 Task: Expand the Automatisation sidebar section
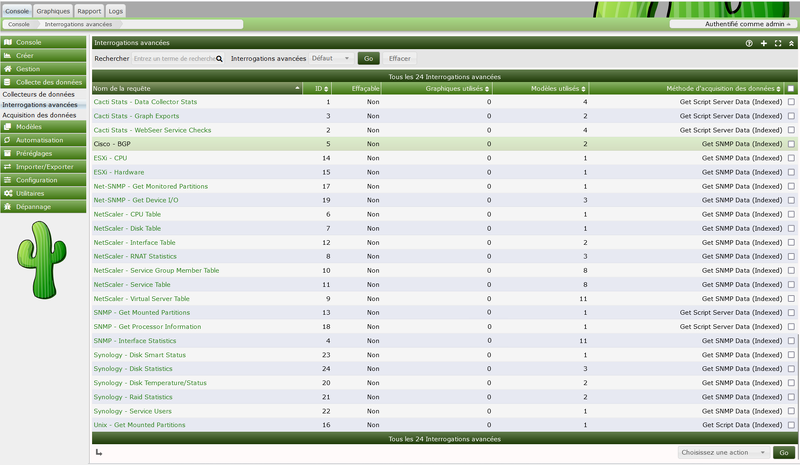click(x=43, y=140)
